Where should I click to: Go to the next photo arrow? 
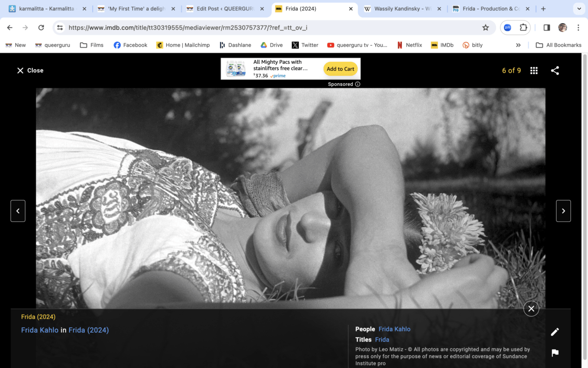pos(563,211)
